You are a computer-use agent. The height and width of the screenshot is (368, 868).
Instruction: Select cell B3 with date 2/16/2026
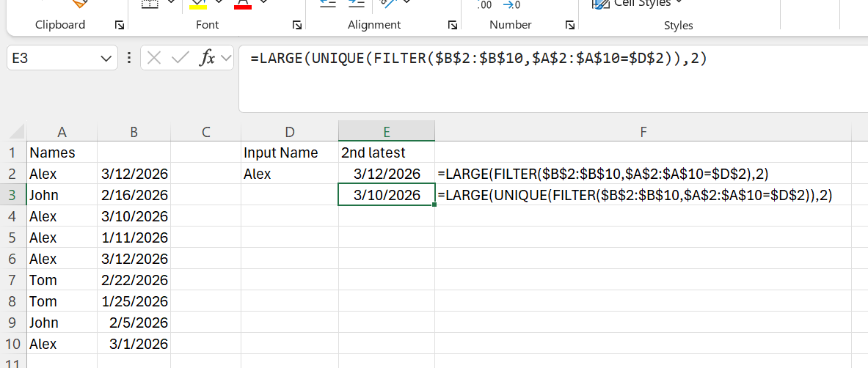[x=134, y=195]
